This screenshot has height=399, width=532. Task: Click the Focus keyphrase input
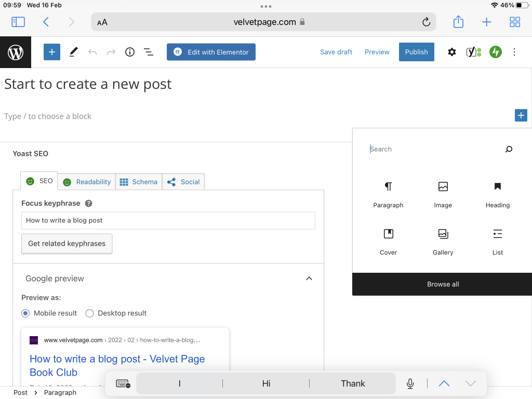[168, 220]
